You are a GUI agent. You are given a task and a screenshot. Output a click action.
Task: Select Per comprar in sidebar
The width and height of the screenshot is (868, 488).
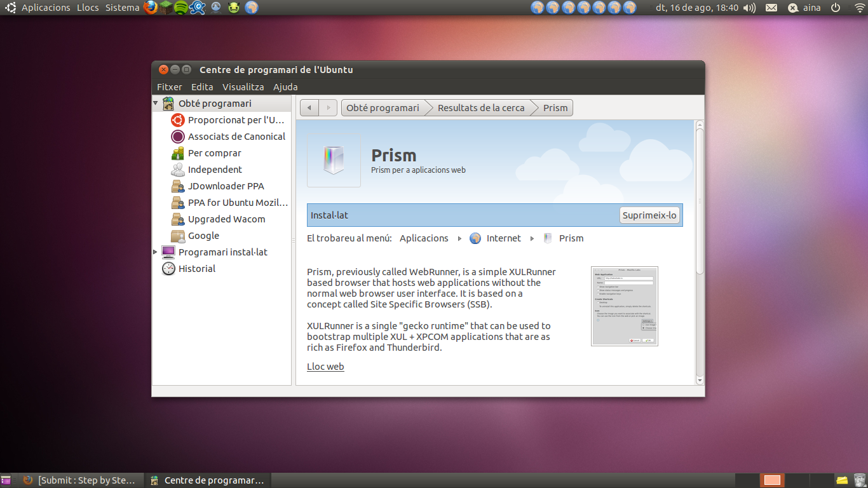tap(207, 152)
